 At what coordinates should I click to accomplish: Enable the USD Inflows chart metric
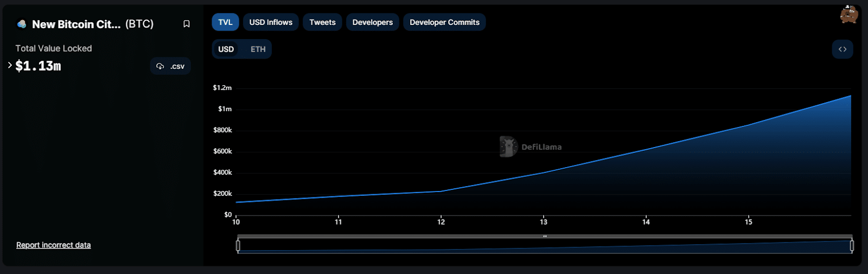[x=271, y=22]
